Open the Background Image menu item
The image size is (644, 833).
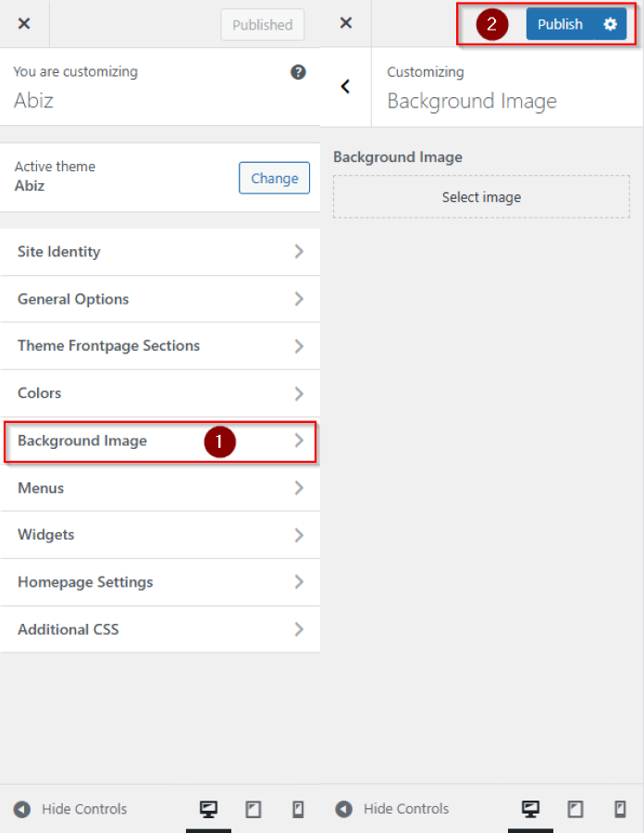[160, 441]
